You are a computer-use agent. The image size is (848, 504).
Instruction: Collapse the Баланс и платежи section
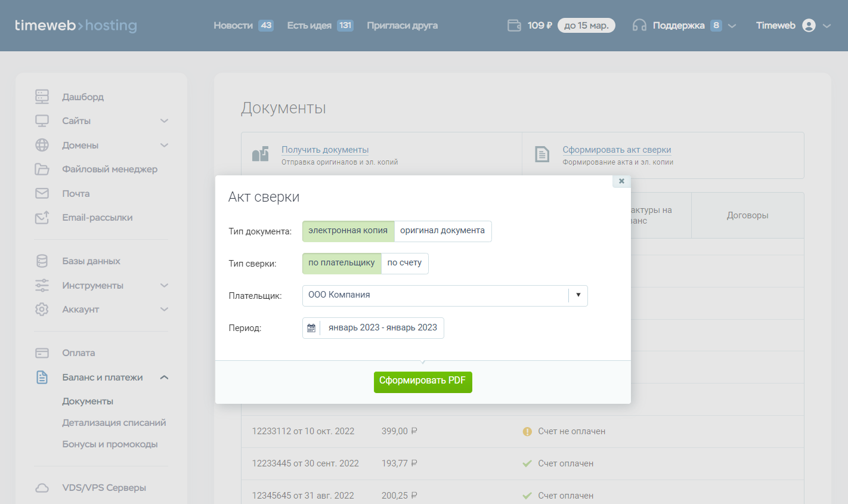[x=164, y=378]
